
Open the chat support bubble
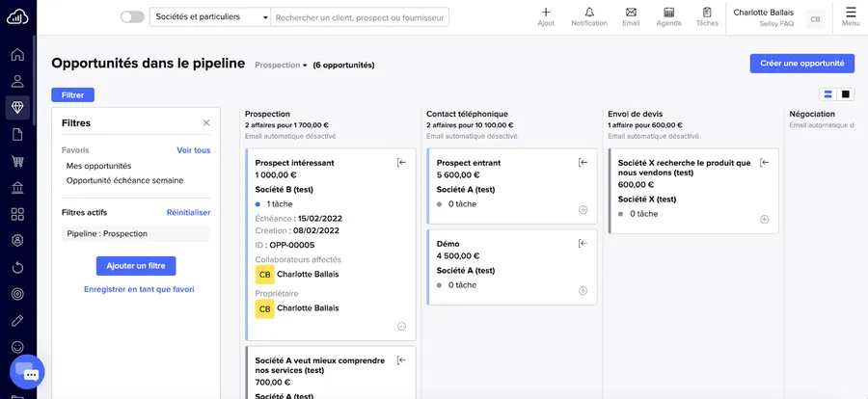(x=28, y=373)
